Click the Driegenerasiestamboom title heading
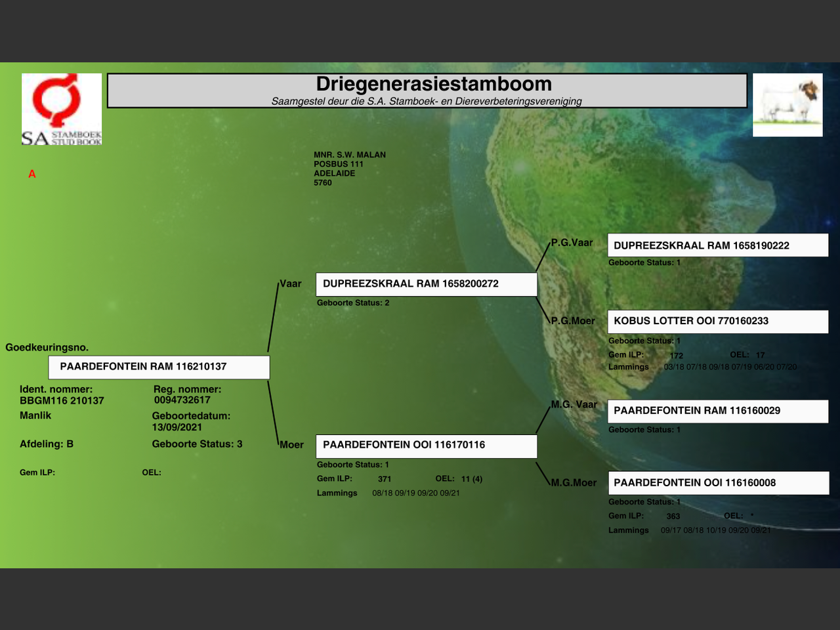Viewport: 840px width, 630px height. click(434, 84)
